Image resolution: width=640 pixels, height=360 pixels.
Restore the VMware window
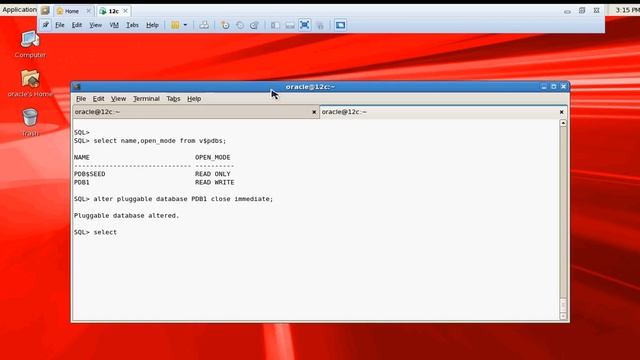(x=582, y=11)
